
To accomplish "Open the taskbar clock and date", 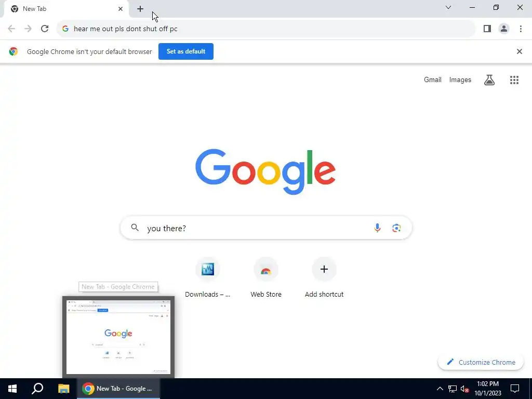I will coord(488,389).
